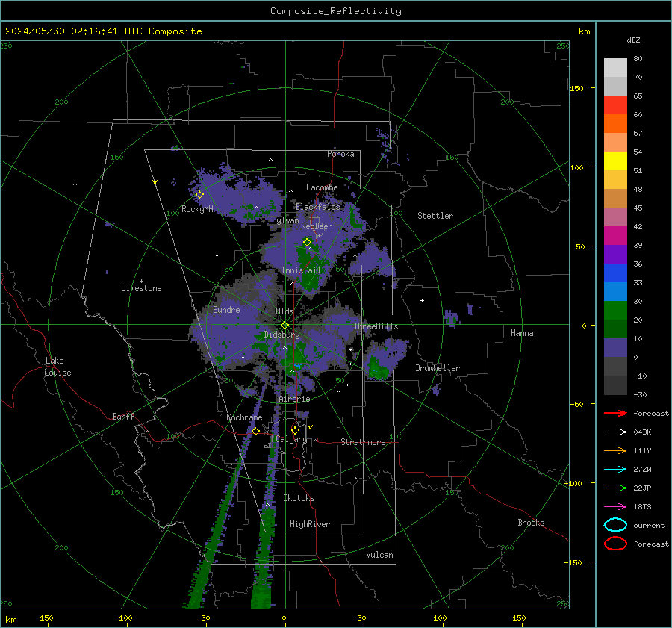Click the Limestone label
Viewport: 672px width, 628px height.
(x=141, y=288)
